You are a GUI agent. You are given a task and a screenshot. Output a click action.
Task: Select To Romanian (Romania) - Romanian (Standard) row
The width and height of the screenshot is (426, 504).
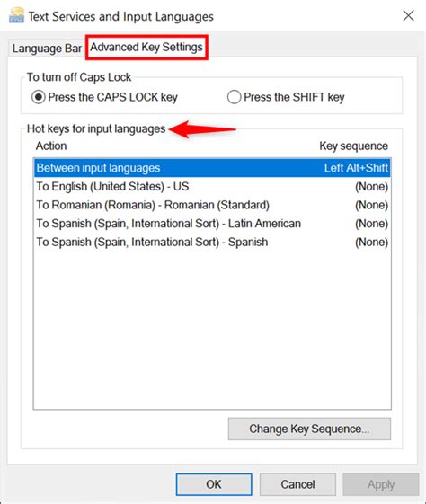coord(212,205)
